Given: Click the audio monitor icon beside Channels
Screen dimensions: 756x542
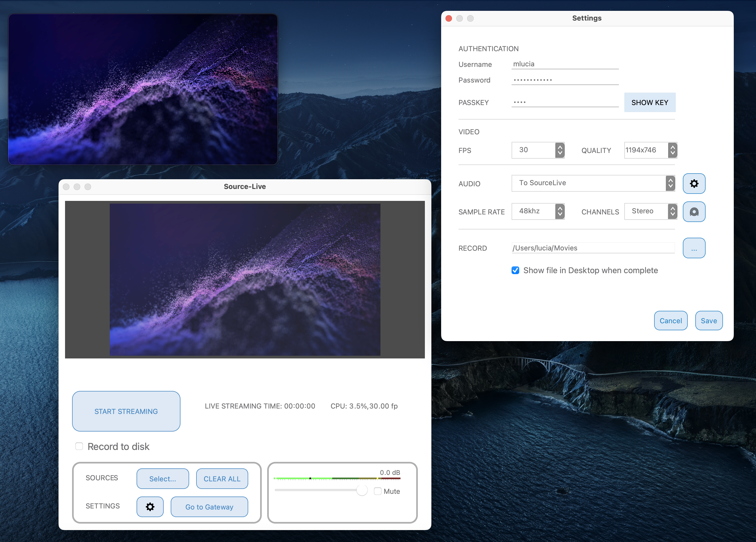Looking at the screenshot, I should 694,211.
